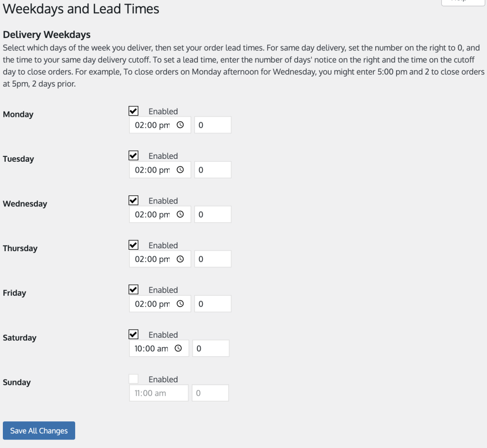This screenshot has width=487, height=448.
Task: Click the Enabled label for Sunday
Action: (x=163, y=380)
